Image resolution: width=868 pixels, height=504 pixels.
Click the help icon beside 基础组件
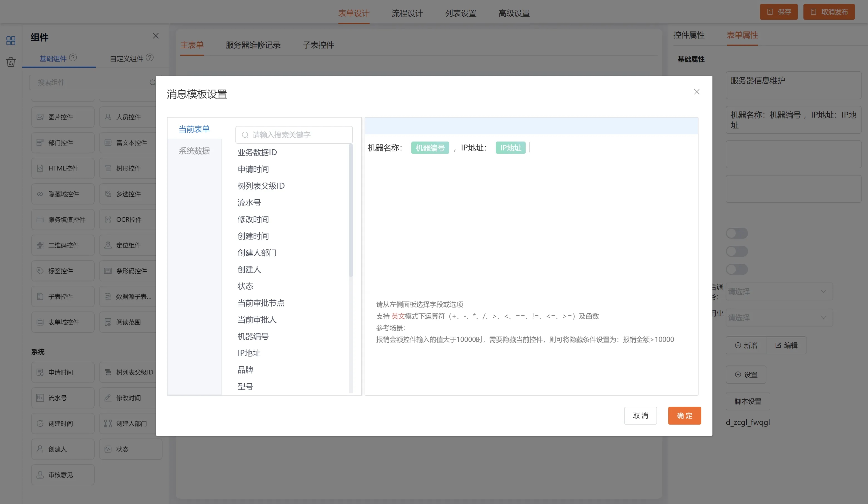pos(73,58)
